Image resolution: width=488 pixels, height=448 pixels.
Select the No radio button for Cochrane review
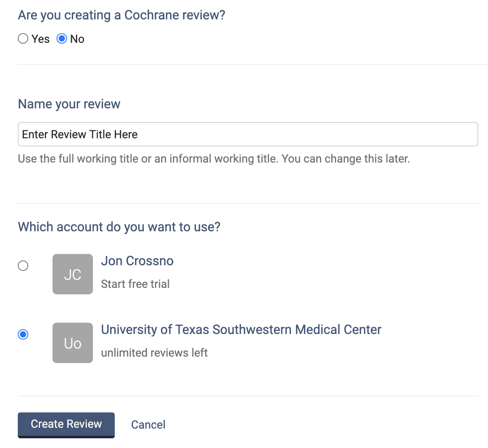62,38
